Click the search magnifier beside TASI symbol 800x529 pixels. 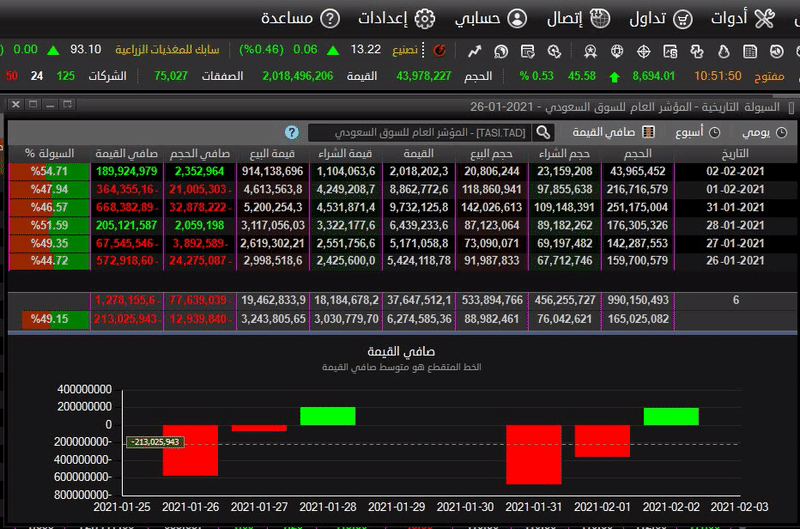pyautogui.click(x=543, y=133)
